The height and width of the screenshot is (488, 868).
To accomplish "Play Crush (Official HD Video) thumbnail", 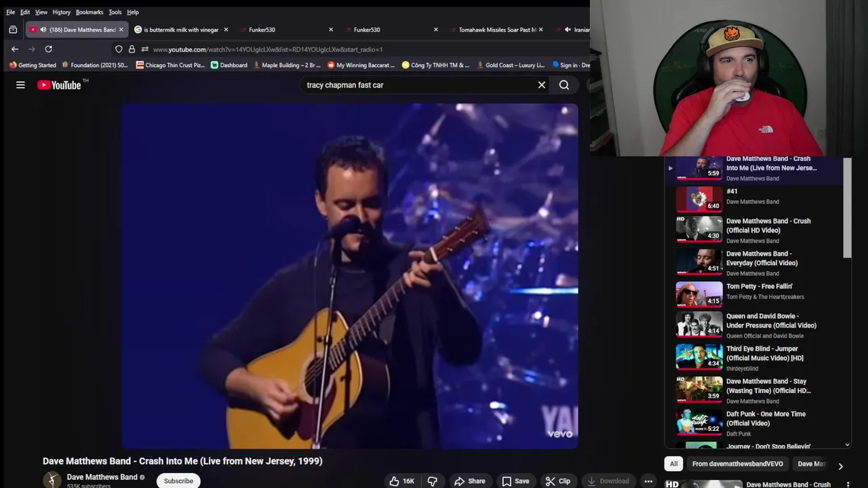I will tap(699, 228).
